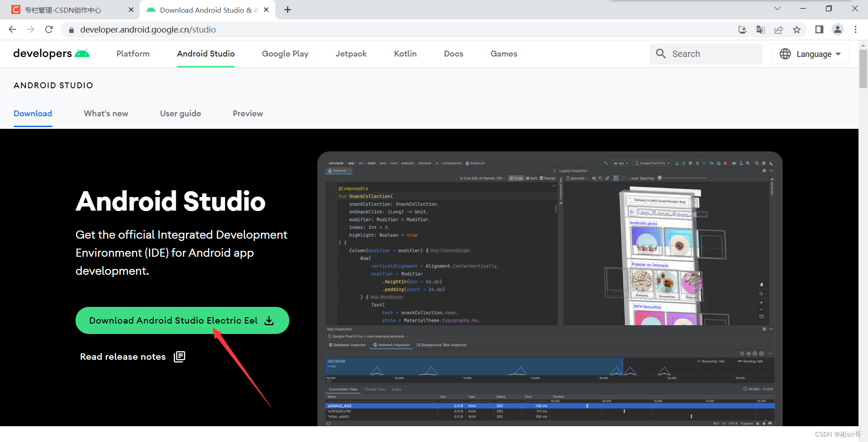Click the ANDROID STUDIO section heading
Screen dimensions: 868x442
(x=53, y=85)
